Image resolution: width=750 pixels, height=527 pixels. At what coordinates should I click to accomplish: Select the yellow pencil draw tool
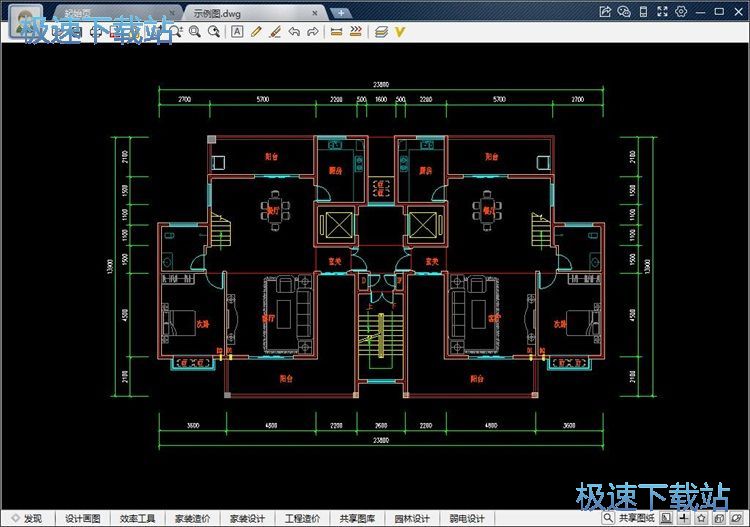tap(256, 32)
